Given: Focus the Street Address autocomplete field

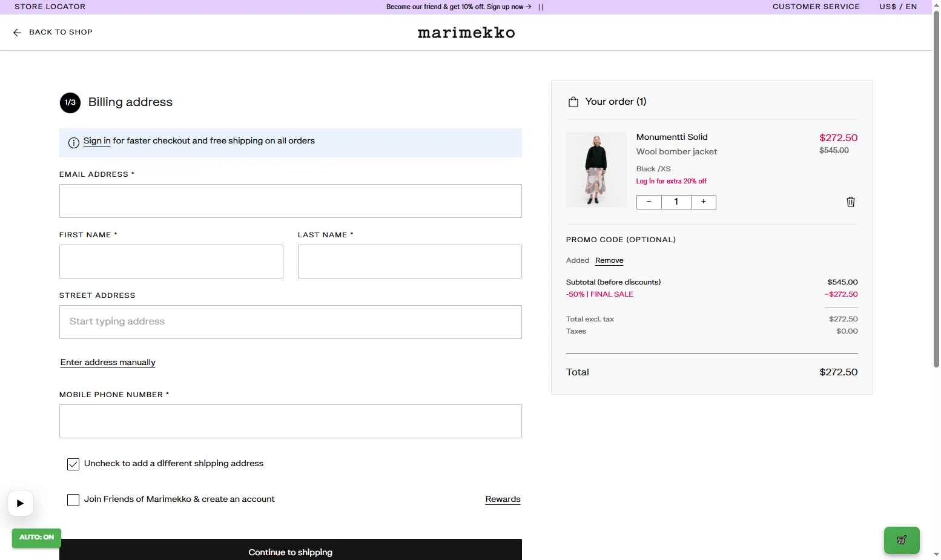Looking at the screenshot, I should pyautogui.click(x=291, y=322).
